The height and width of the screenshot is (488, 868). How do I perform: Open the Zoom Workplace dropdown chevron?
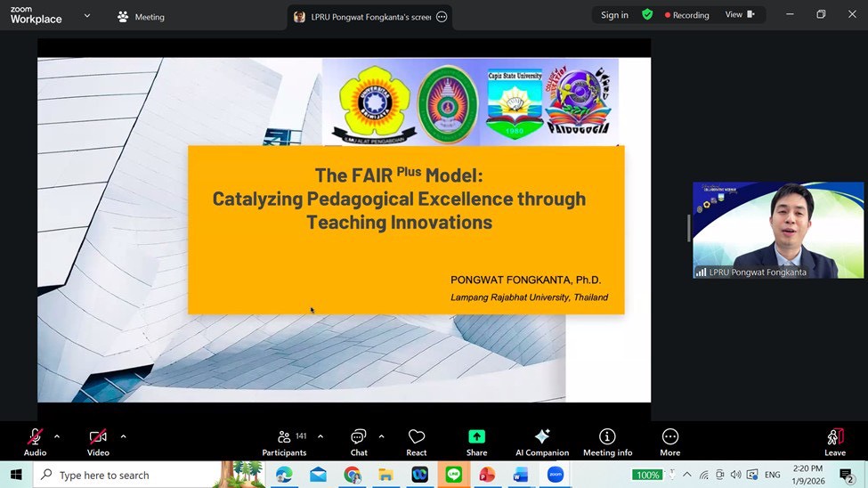(86, 16)
